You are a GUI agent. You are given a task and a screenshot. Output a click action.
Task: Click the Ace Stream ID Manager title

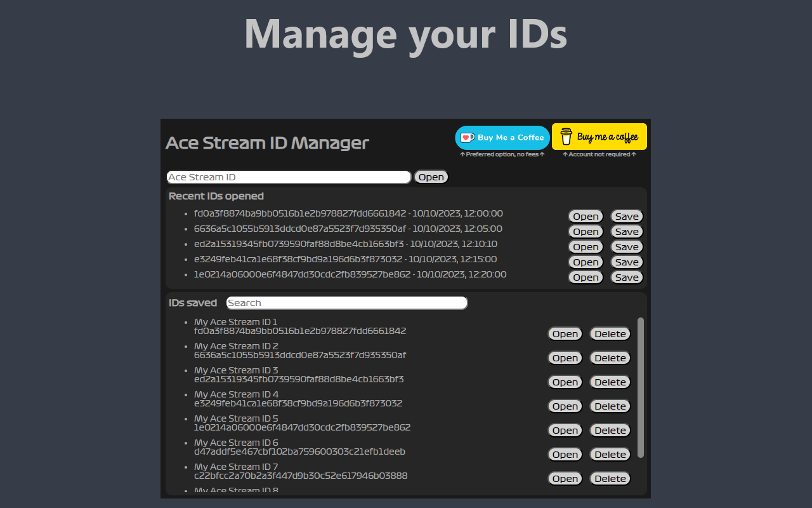(267, 143)
